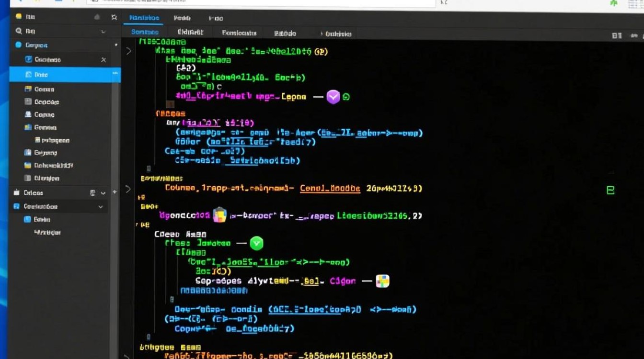Click the small green square icon at right
Image resolution: width=644 pixels, height=359 pixels.
(610, 191)
